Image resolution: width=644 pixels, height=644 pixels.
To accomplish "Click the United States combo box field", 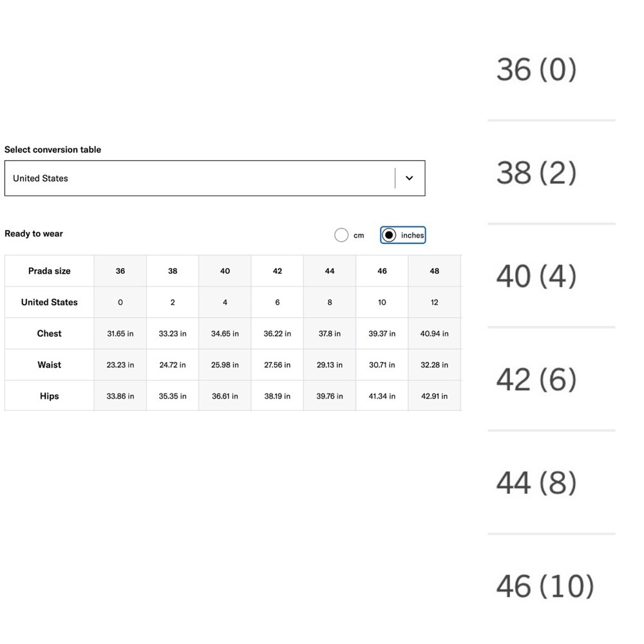I will click(x=215, y=178).
